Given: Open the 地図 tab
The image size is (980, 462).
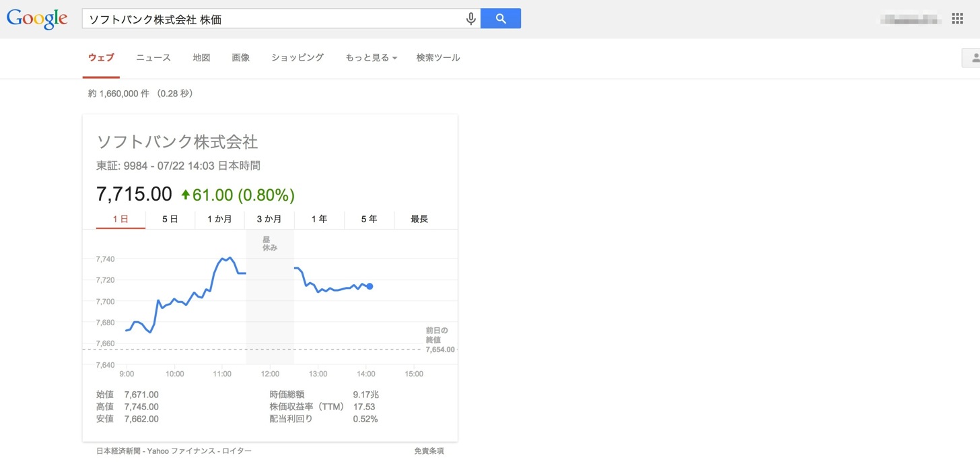Looking at the screenshot, I should click(x=201, y=58).
